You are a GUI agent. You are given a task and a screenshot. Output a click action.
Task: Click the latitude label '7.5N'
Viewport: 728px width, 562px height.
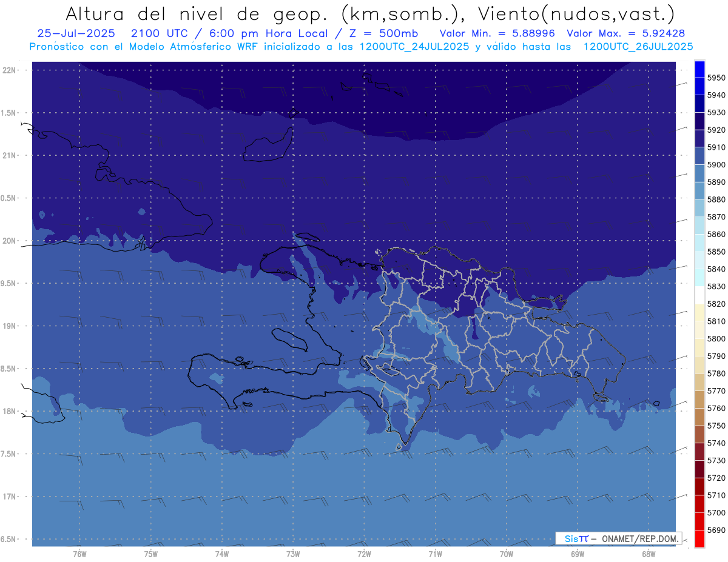click(8, 453)
